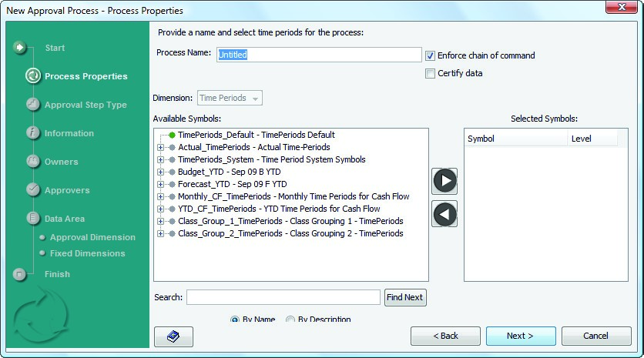Select Class Grouping 1 - TimePeriods row
644x358 pixels.
click(290, 221)
